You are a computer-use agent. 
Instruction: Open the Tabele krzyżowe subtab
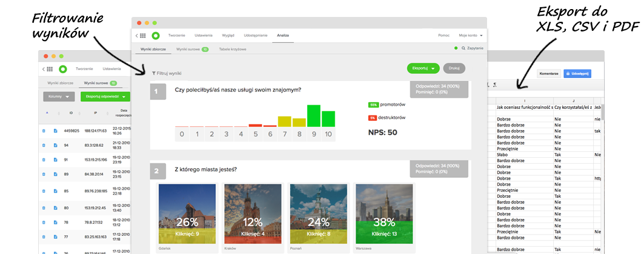click(x=233, y=49)
